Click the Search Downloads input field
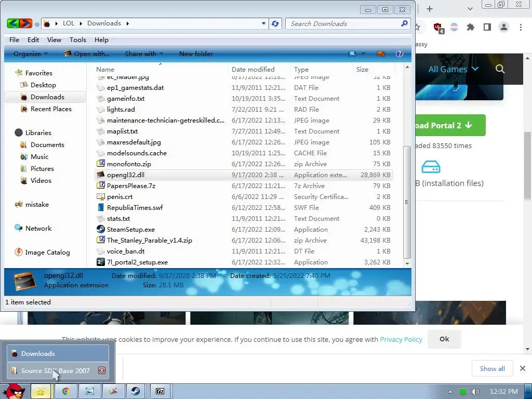Screen dimensions: 532x399 pyautogui.click(x=343, y=23)
